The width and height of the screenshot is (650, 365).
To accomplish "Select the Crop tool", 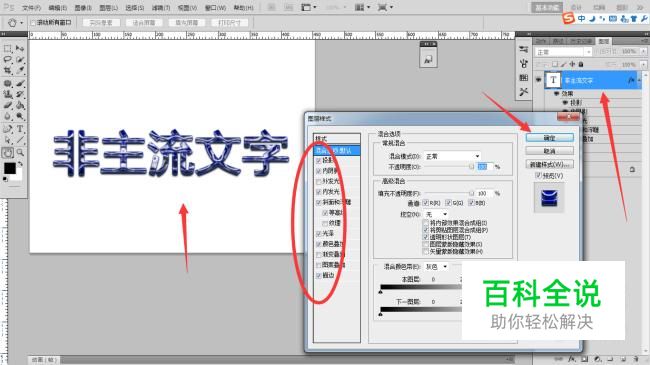I will coord(7,71).
